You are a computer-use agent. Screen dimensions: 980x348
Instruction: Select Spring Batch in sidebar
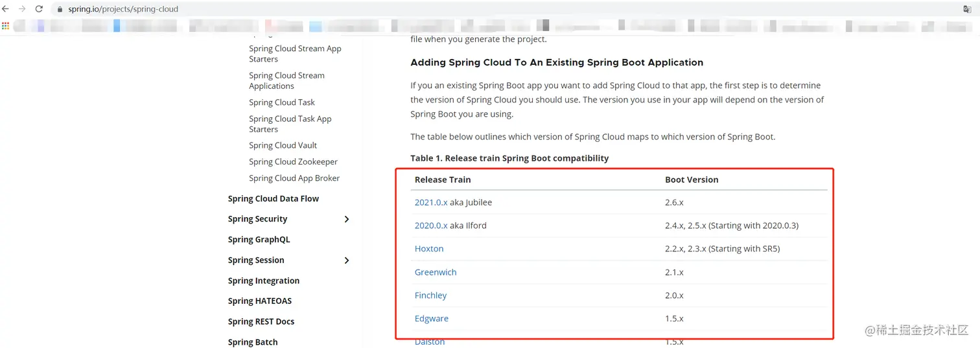point(253,342)
